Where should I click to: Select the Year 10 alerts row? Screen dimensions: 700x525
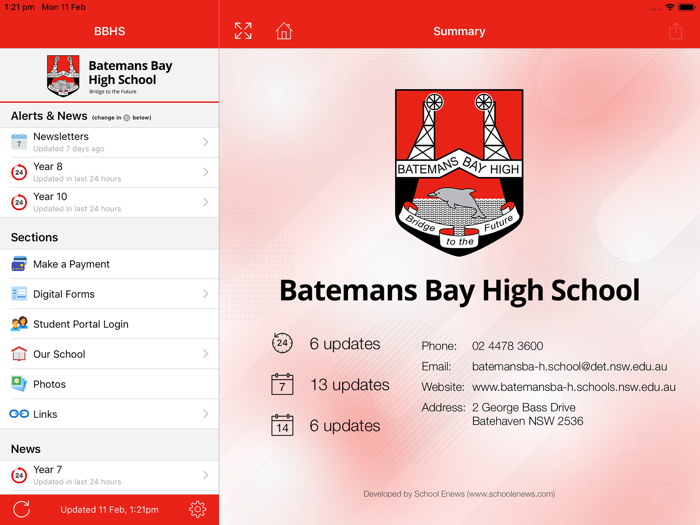[x=109, y=202]
